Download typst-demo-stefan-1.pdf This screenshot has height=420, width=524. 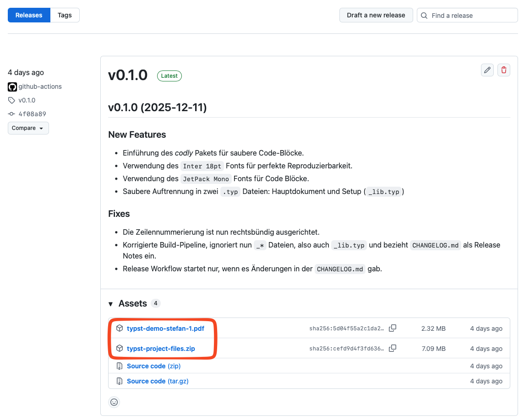pos(165,328)
